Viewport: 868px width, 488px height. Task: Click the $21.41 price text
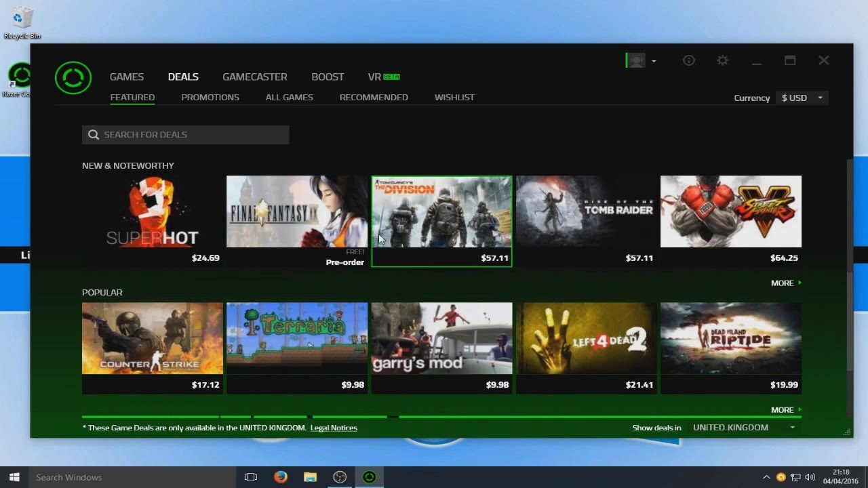click(639, 385)
